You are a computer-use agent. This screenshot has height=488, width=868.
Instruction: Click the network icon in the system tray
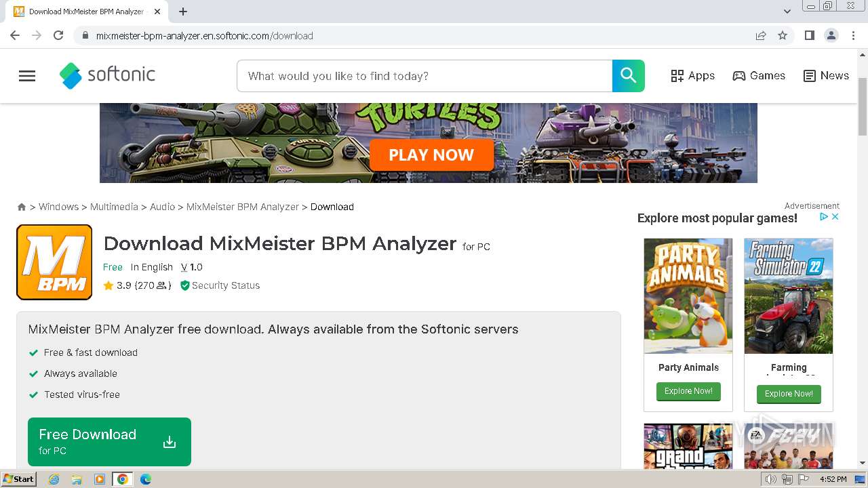(787, 479)
